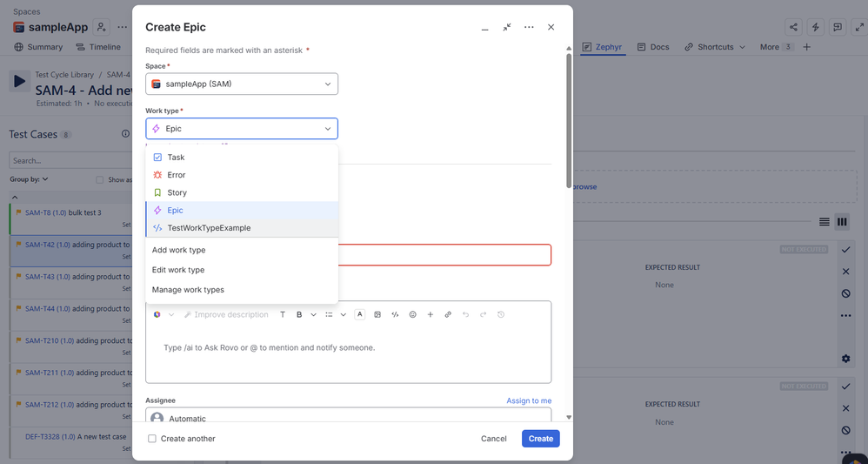Add a link in description
The height and width of the screenshot is (464, 868).
pos(448,314)
